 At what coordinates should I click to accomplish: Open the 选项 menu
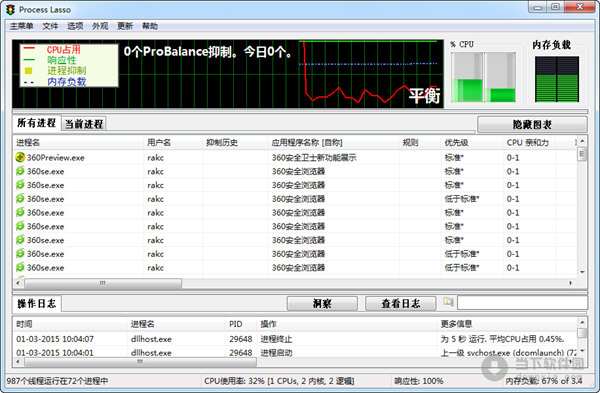75,26
